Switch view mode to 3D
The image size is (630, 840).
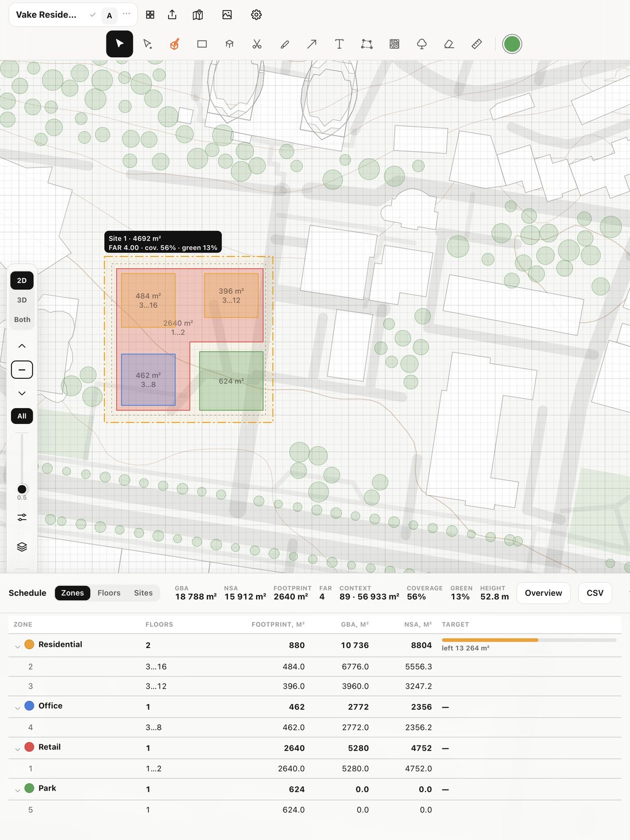22,300
